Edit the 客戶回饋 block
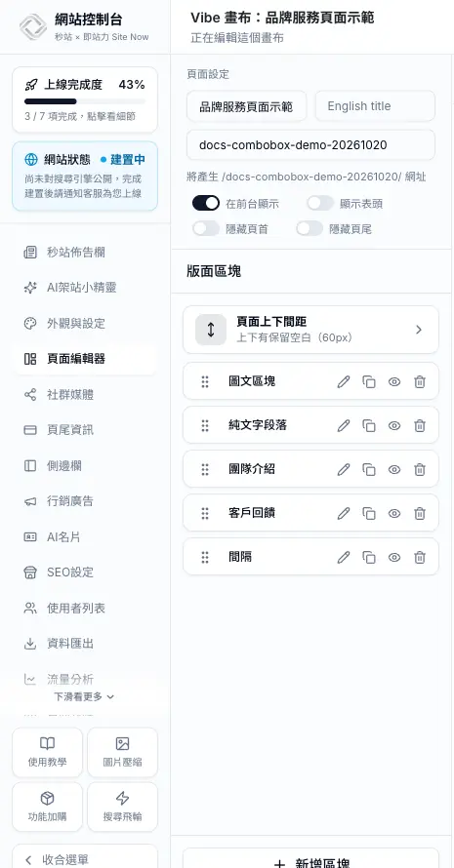This screenshot has height=868, width=454. pos(344,513)
